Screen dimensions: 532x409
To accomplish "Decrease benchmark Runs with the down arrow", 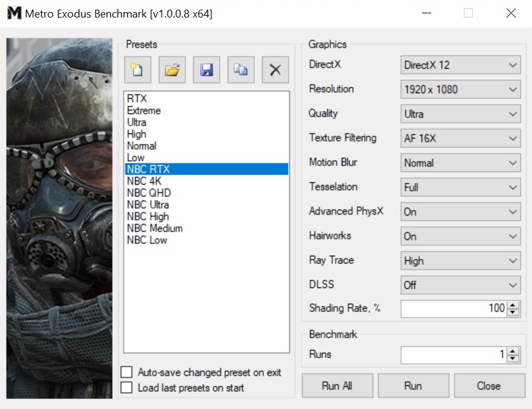I will click(x=513, y=358).
